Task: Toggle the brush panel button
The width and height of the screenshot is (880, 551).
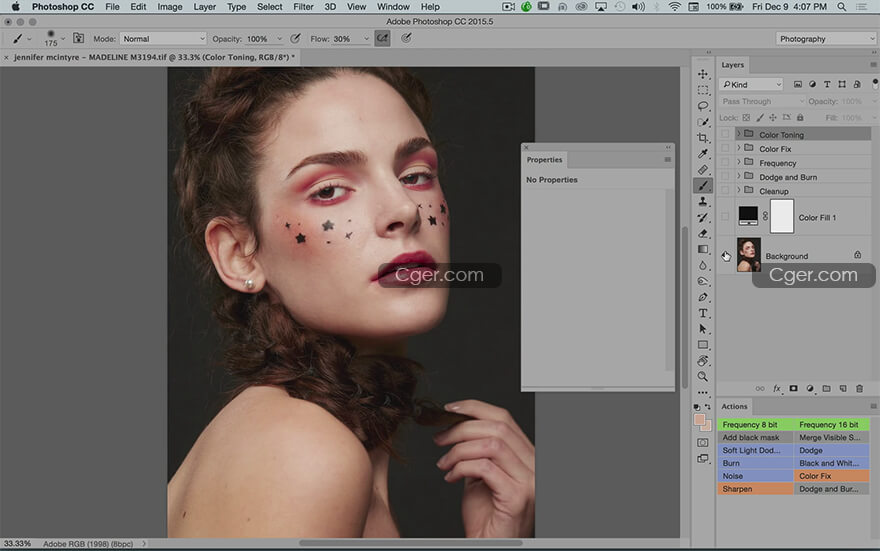Action: tap(79, 38)
